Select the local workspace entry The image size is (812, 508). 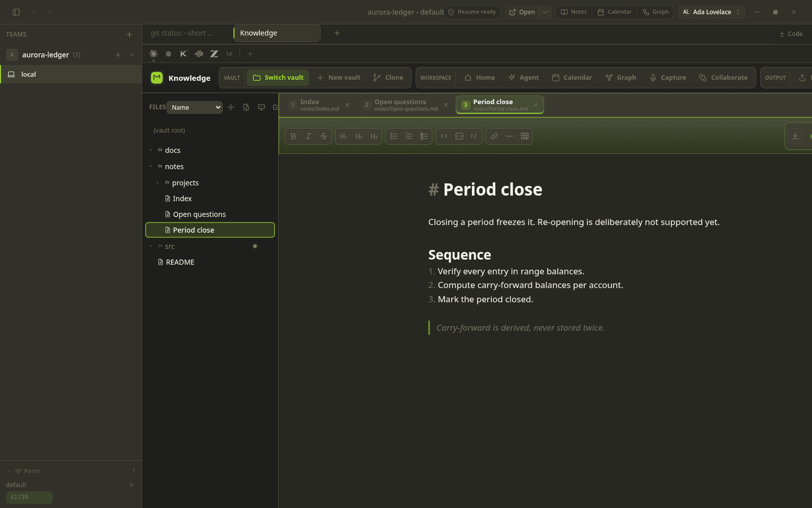(71, 74)
